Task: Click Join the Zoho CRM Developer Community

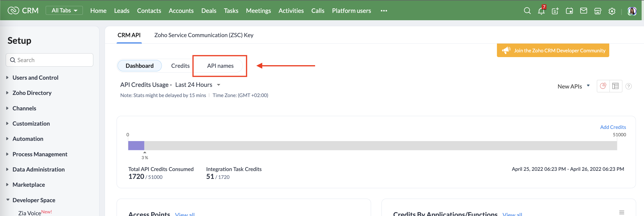Action: click(553, 50)
